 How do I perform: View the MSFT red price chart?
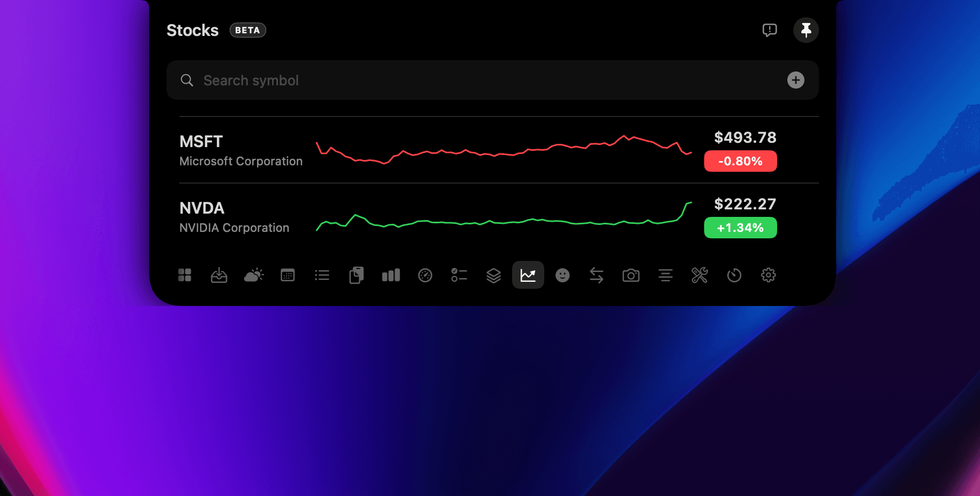pyautogui.click(x=504, y=150)
